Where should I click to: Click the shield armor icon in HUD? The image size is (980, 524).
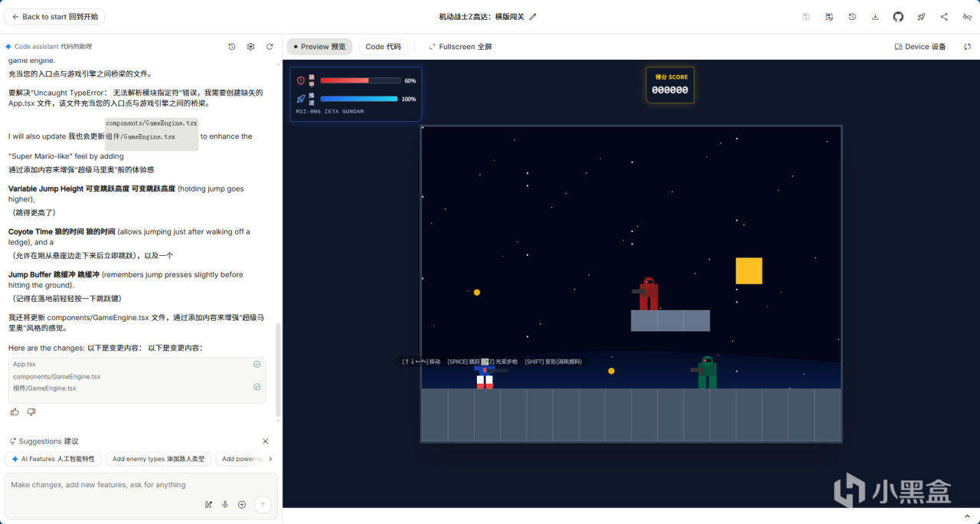[301, 80]
